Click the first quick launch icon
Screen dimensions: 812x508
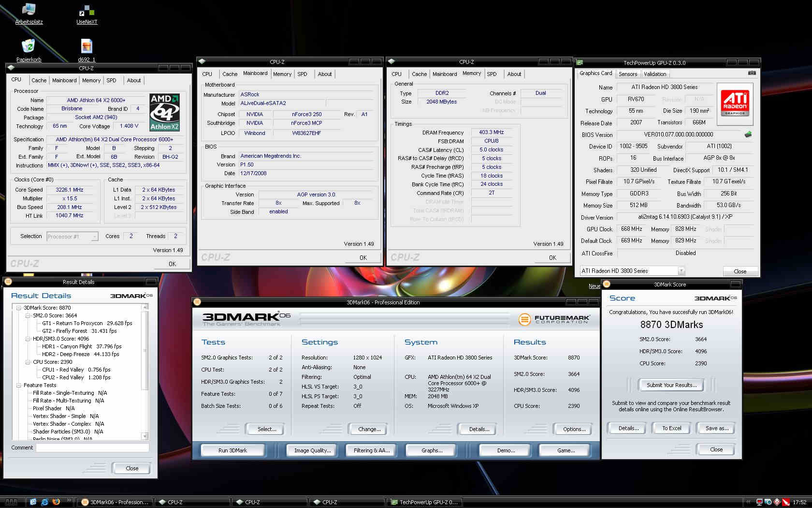[x=33, y=502]
